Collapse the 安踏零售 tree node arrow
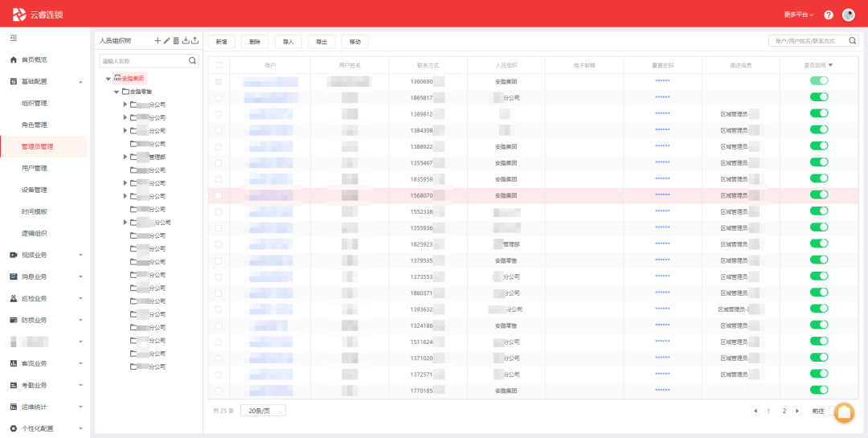Image resolution: width=868 pixels, height=438 pixels. coord(117,92)
